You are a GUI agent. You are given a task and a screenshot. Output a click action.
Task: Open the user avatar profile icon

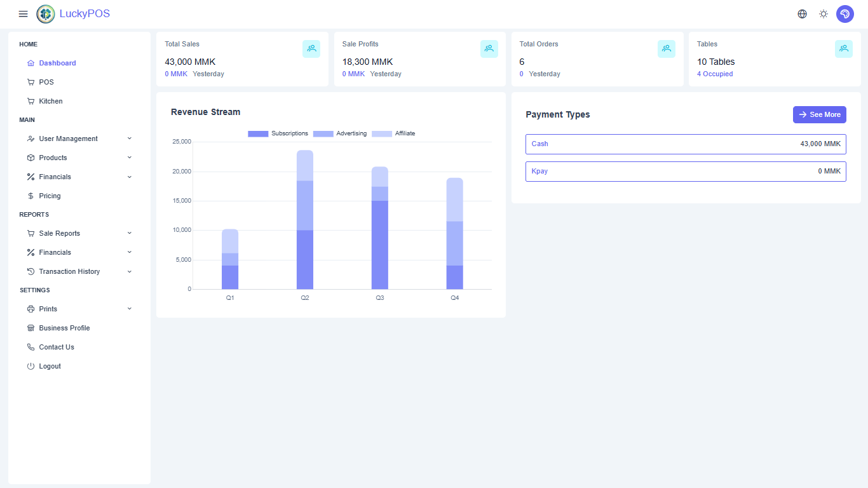click(845, 14)
